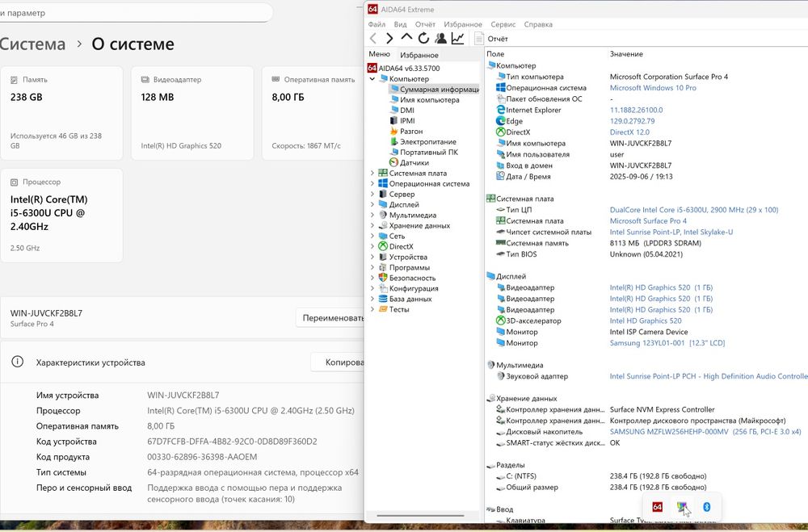Open the Избранное menu in menu bar
Viewport: 808px width, 532px height.
463,24
